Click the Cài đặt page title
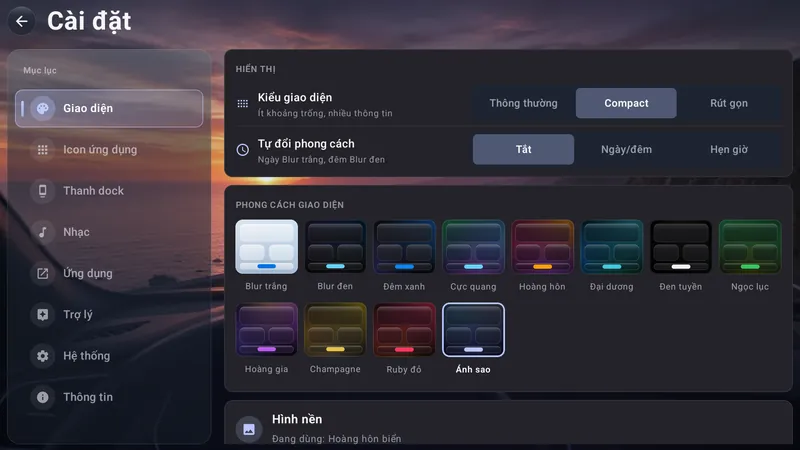 point(89,21)
